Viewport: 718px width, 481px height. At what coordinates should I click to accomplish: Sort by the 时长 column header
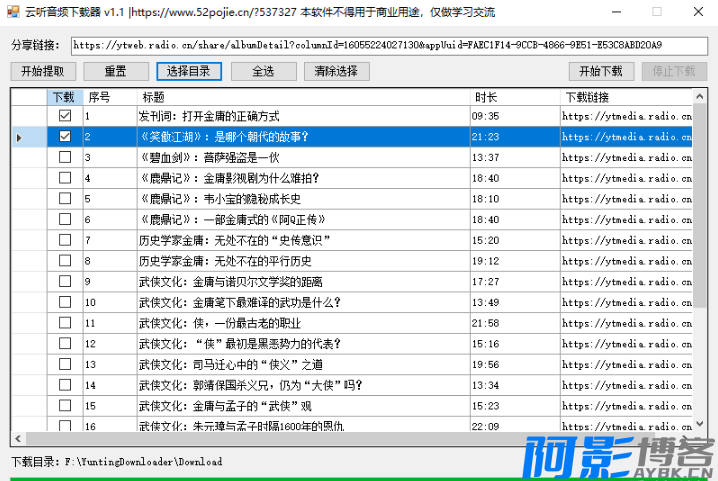514,97
